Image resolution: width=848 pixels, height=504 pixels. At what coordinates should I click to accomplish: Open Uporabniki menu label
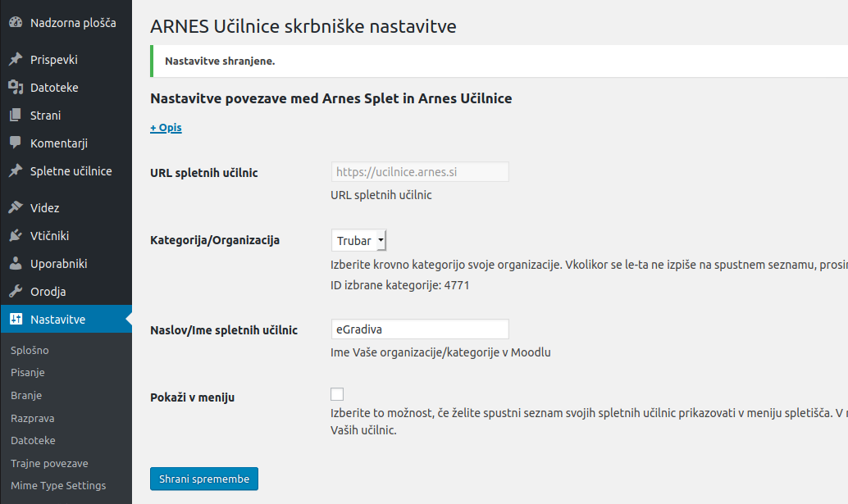59,264
